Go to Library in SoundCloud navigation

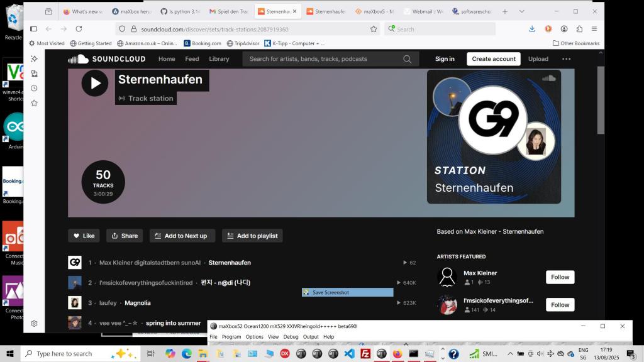(x=219, y=59)
